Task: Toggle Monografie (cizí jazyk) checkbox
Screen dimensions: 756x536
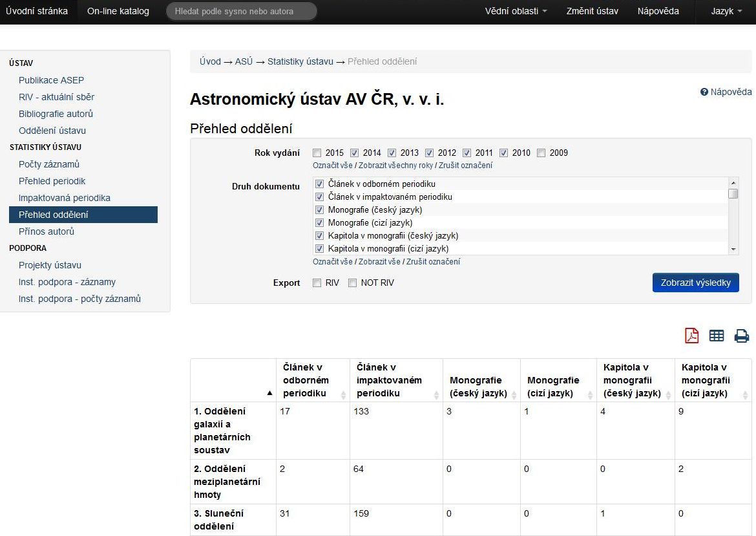Action: pos(319,223)
